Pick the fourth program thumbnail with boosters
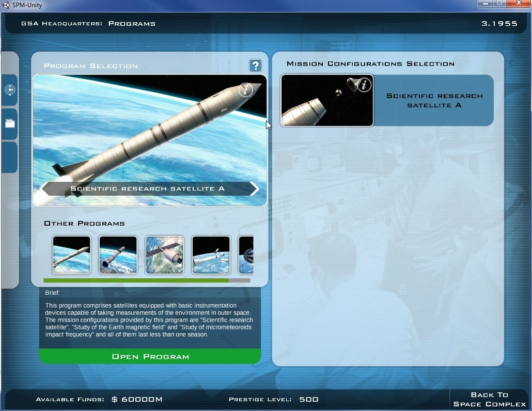Viewport: 532px width, 411px height. coord(211,255)
